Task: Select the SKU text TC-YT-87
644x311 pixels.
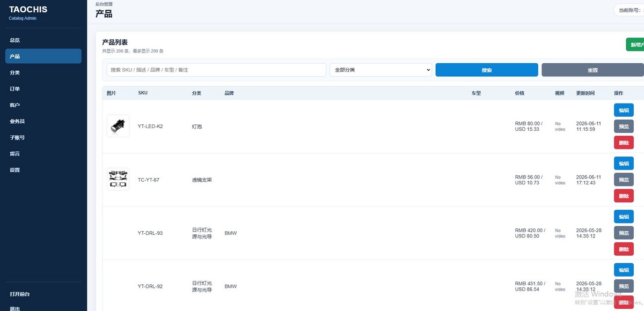Action: [149, 180]
